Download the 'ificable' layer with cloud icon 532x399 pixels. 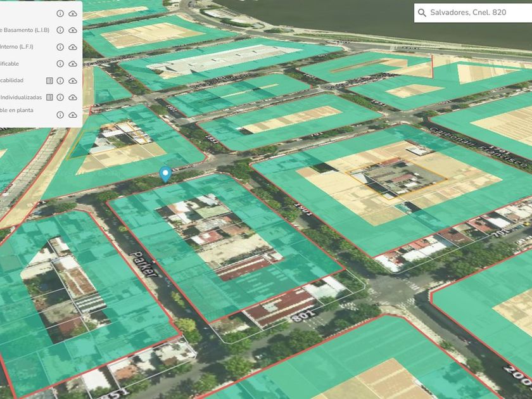point(73,64)
